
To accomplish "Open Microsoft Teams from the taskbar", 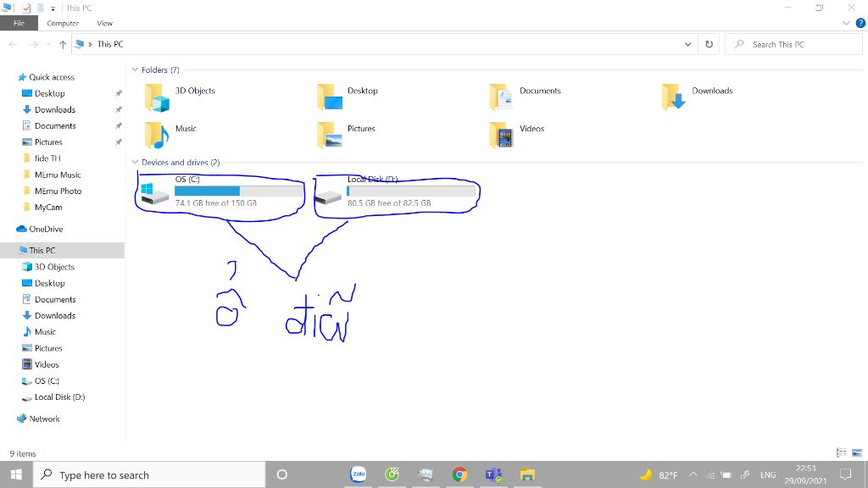I will pyautogui.click(x=493, y=474).
